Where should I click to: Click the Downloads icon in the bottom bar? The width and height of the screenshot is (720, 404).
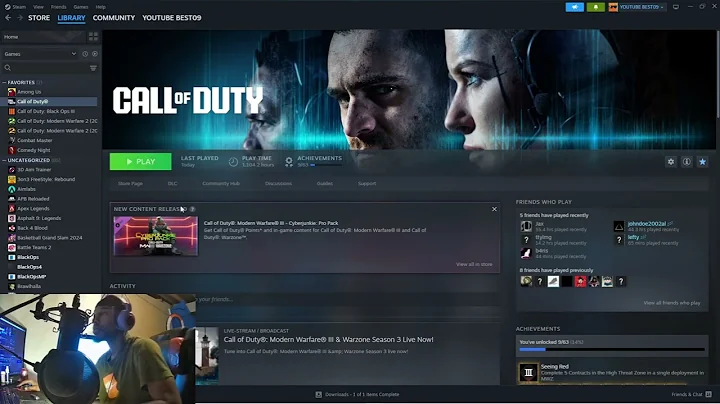point(318,394)
